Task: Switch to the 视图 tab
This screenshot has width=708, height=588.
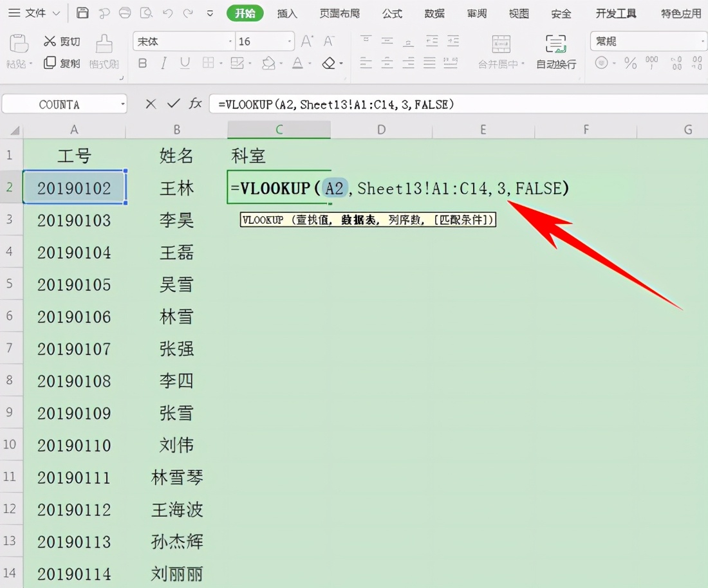Action: [519, 14]
